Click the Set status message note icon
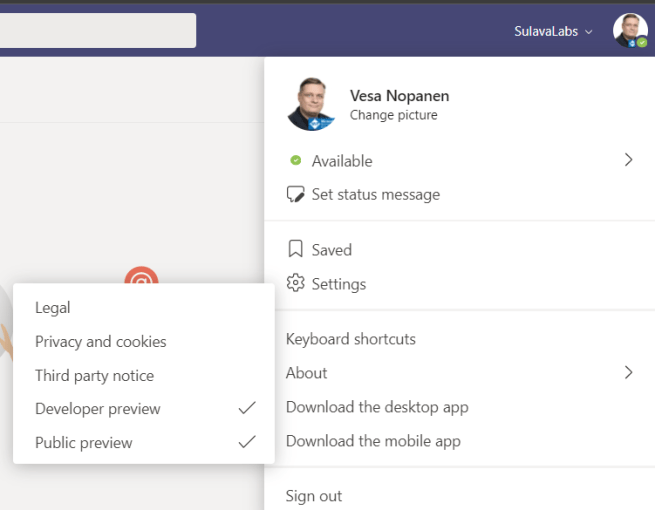 (295, 194)
